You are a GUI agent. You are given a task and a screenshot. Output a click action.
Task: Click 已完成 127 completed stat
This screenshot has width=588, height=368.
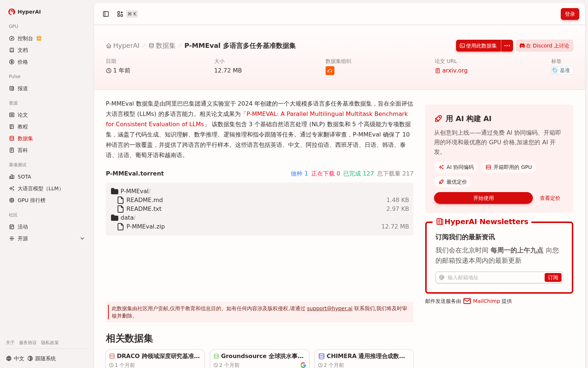[x=358, y=173]
